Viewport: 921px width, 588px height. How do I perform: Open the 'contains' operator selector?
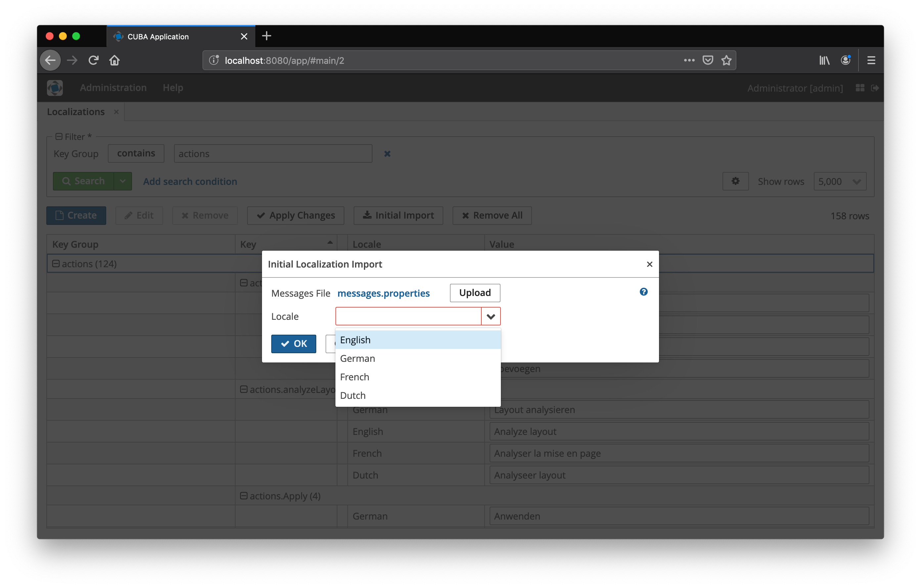click(x=136, y=153)
